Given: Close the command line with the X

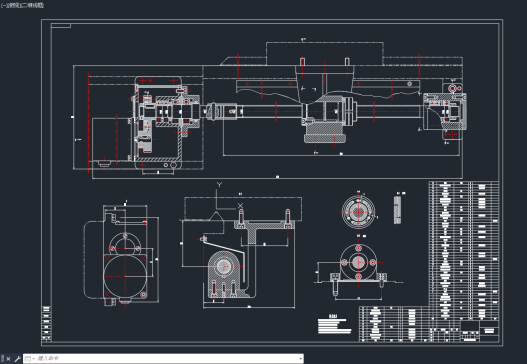Looking at the screenshot, I should [x=8, y=359].
